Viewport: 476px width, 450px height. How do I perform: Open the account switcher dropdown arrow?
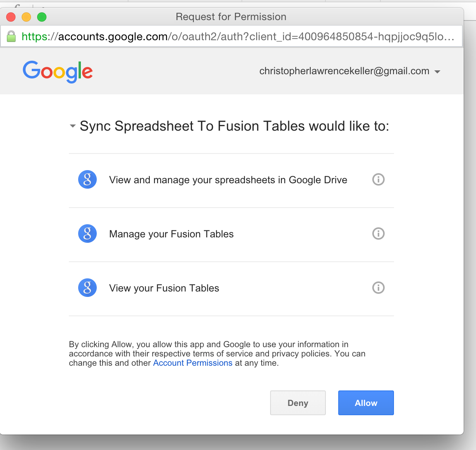[438, 72]
